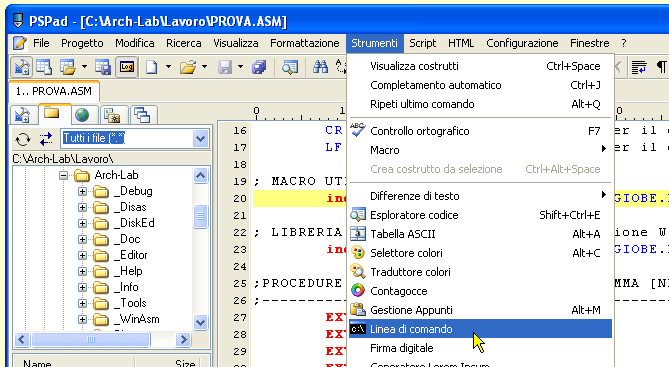
Task: Switch to the PROVA.ASM document tab
Action: click(x=54, y=91)
